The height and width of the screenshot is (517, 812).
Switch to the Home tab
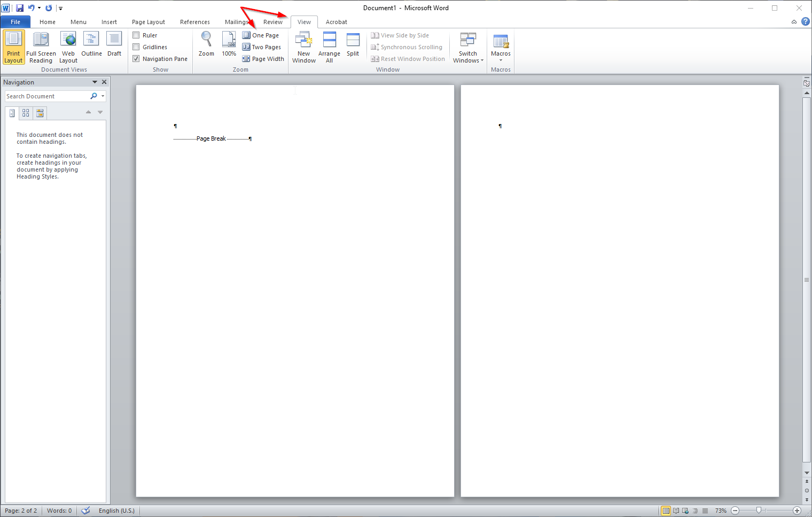click(48, 22)
